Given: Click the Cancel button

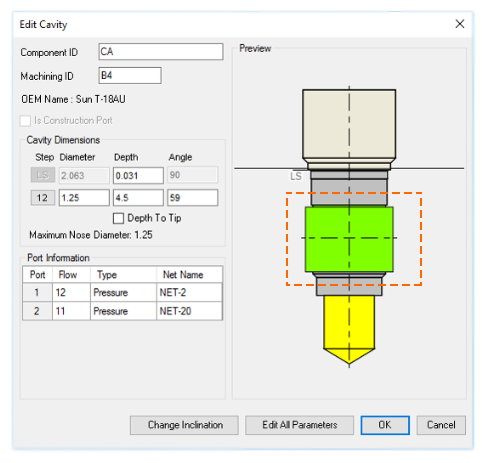Looking at the screenshot, I should [x=441, y=425].
